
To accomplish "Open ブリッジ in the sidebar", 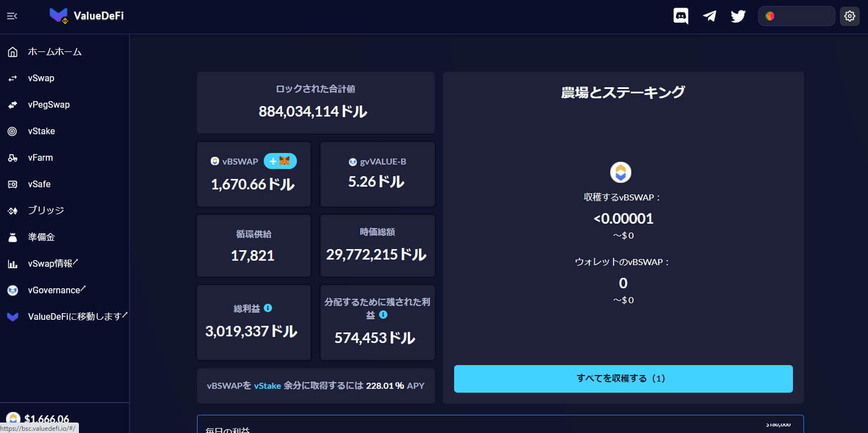I will point(46,210).
